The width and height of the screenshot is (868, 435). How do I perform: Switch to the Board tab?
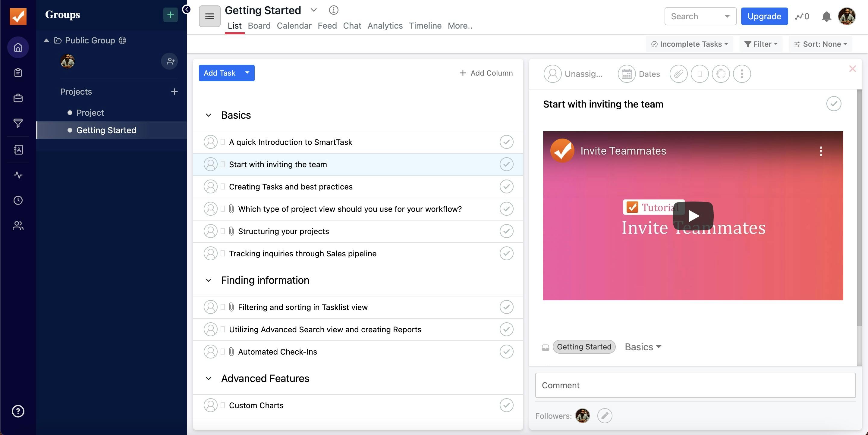[259, 26]
